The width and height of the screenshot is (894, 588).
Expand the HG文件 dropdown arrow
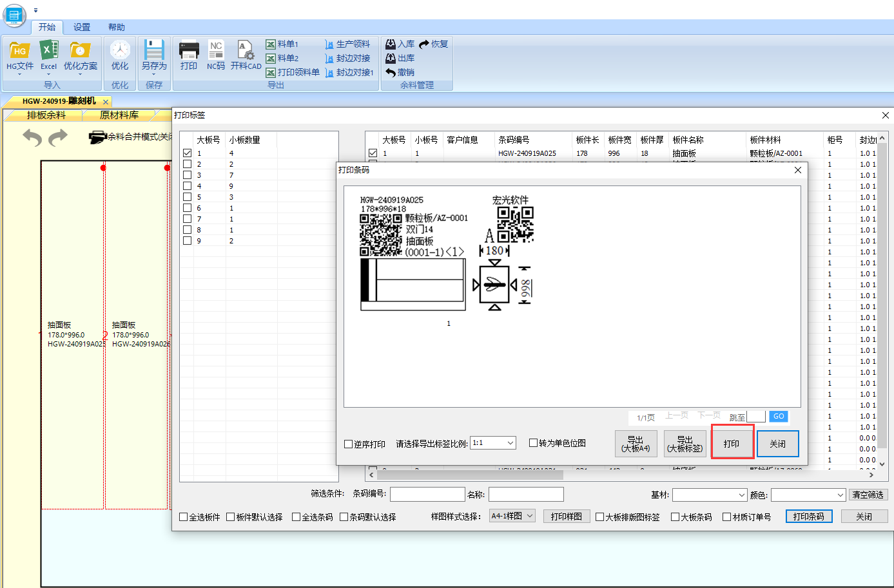tap(20, 74)
